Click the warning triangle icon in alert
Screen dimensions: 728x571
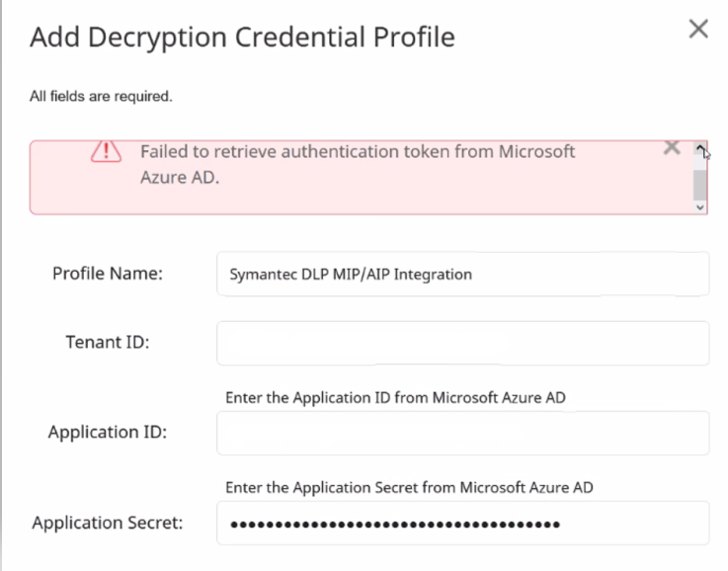click(x=106, y=151)
